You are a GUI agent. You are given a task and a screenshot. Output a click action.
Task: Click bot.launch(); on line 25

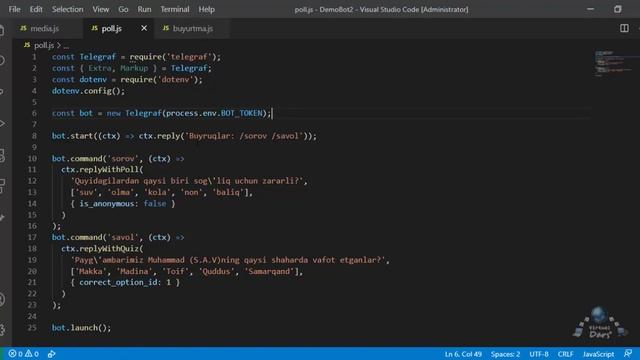[81, 327]
